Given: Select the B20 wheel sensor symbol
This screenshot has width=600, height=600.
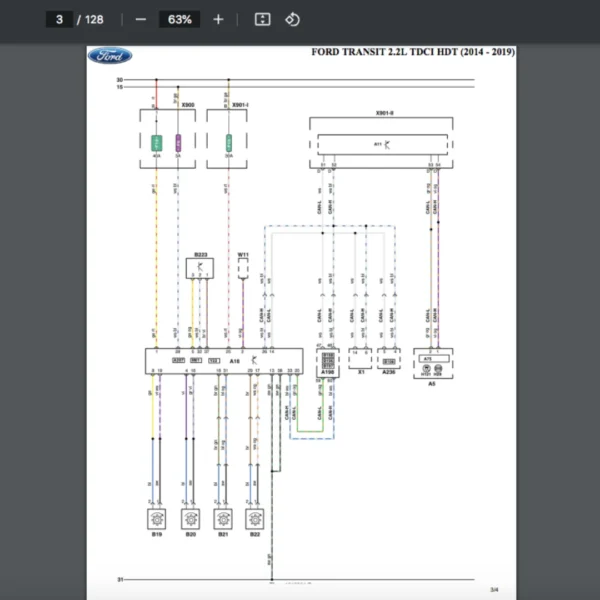Looking at the screenshot, I should tap(189, 518).
